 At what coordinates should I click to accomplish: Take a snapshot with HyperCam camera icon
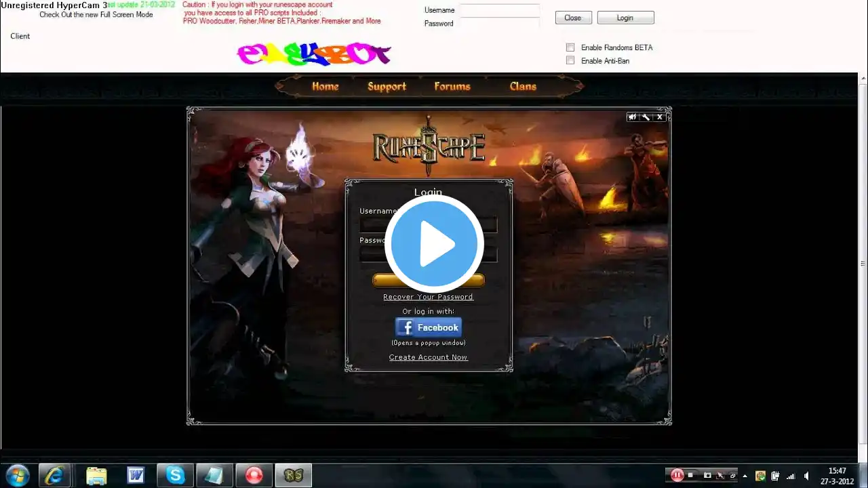tap(707, 475)
